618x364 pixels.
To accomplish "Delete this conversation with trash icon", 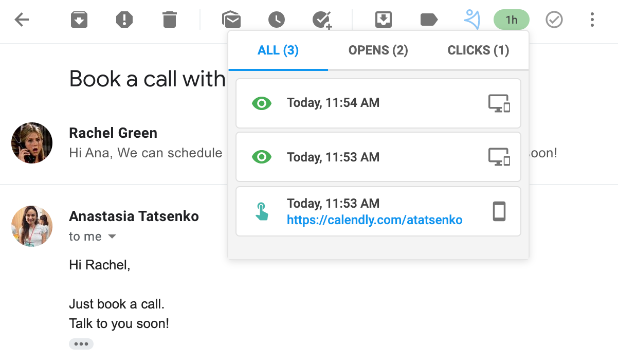I will 169,20.
